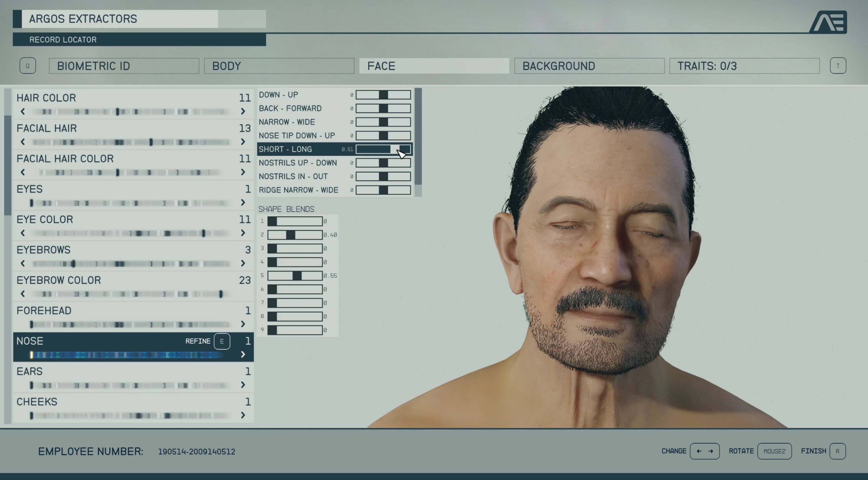Advance Eye Color with right chevron
This screenshot has height=480, width=868.
pos(243,233)
